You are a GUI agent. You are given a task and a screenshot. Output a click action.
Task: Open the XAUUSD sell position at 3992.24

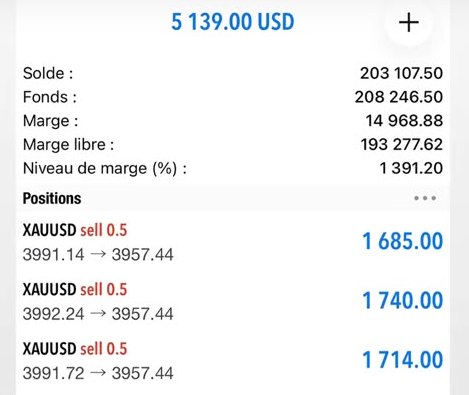(233, 301)
